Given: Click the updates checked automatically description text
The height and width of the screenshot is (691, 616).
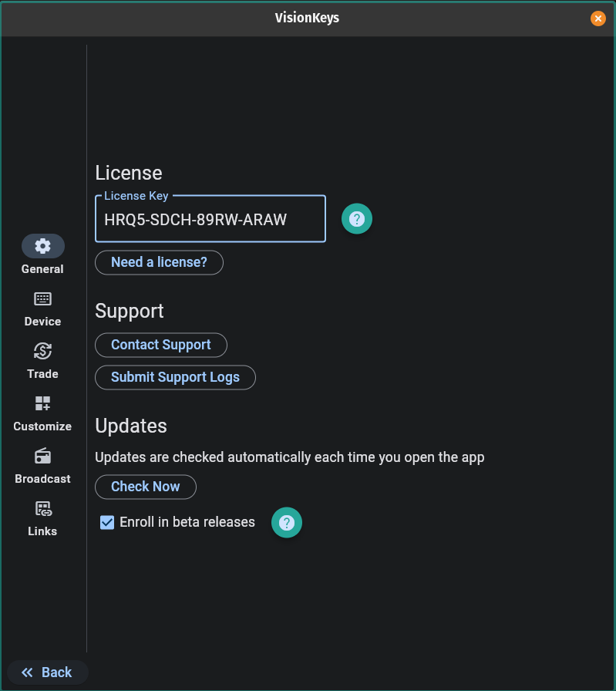Looking at the screenshot, I should click(290, 457).
